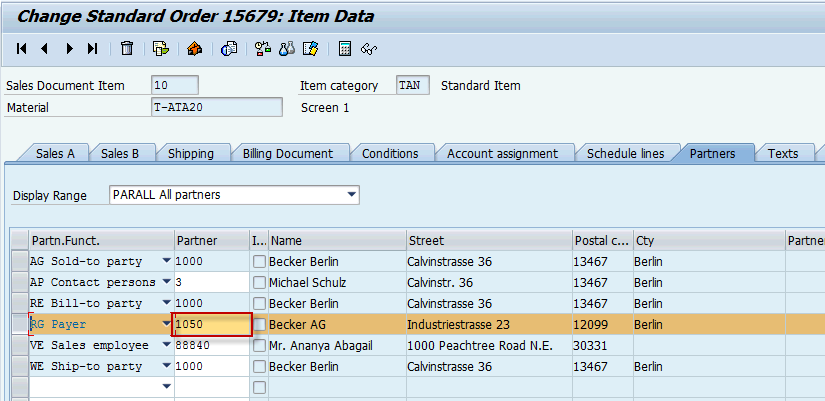Click the Partner field containing 1050
This screenshot has width=825, height=401.
pos(211,325)
